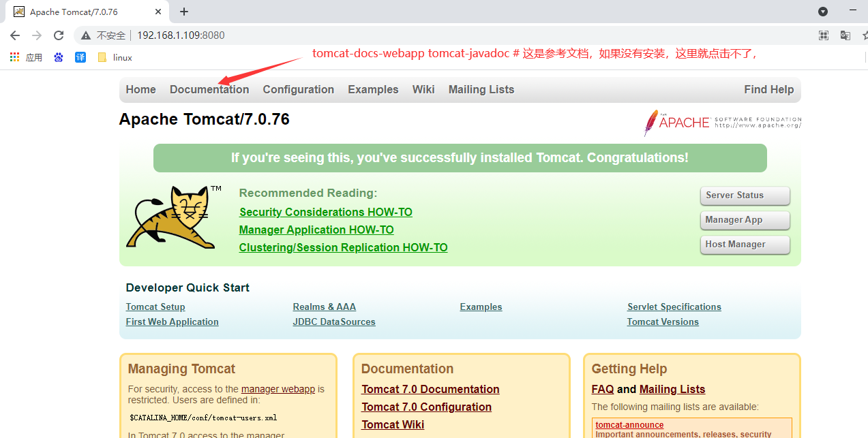Open the Apps grid bookmark shortcut

coord(26,57)
